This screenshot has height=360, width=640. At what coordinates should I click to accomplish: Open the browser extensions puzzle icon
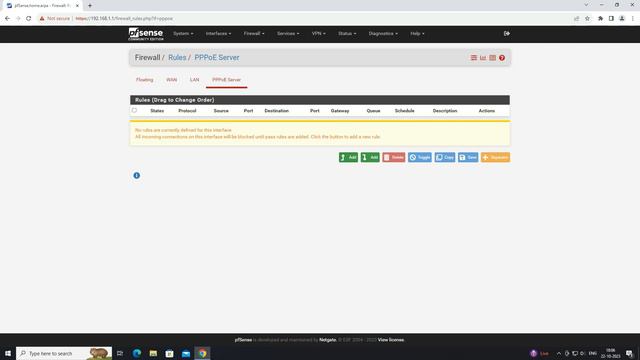click(x=600, y=18)
